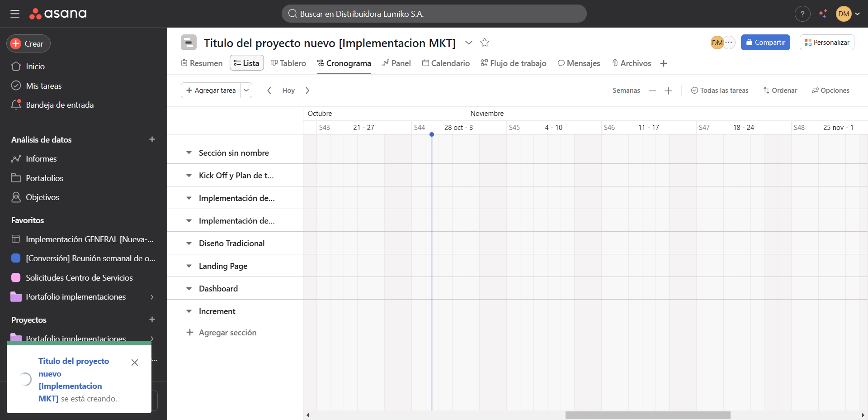Collapse Sección sin nombre
868x420 pixels.
[189, 153]
